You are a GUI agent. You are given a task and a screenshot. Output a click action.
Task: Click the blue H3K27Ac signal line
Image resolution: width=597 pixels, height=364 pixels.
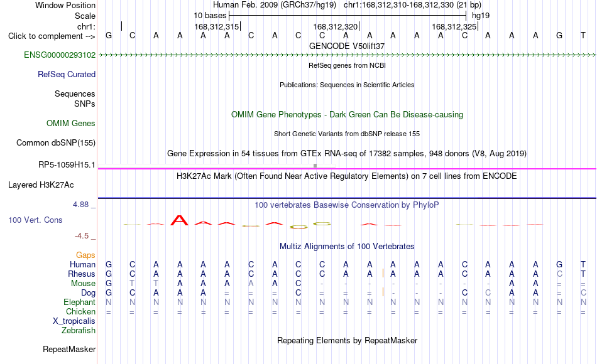(x=347, y=198)
